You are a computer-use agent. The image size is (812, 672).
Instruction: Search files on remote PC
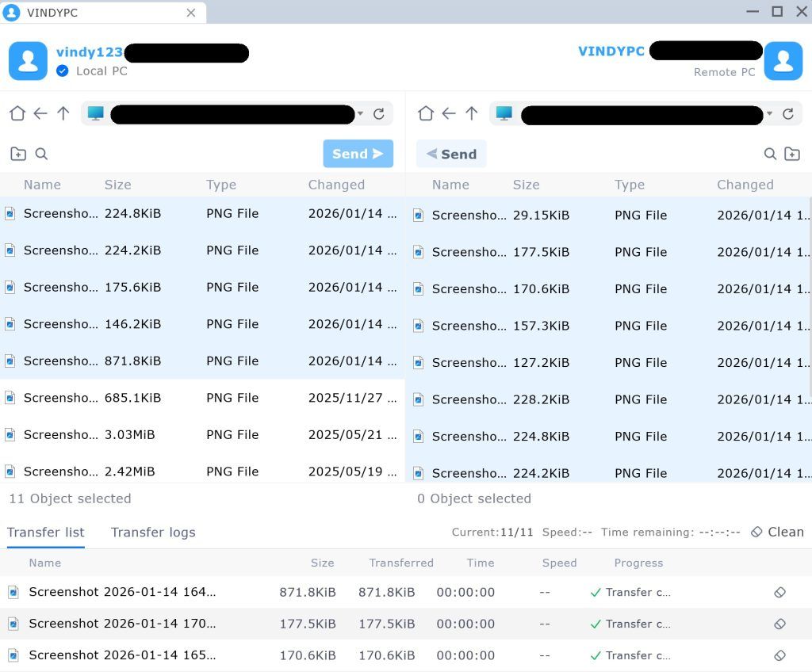[770, 154]
